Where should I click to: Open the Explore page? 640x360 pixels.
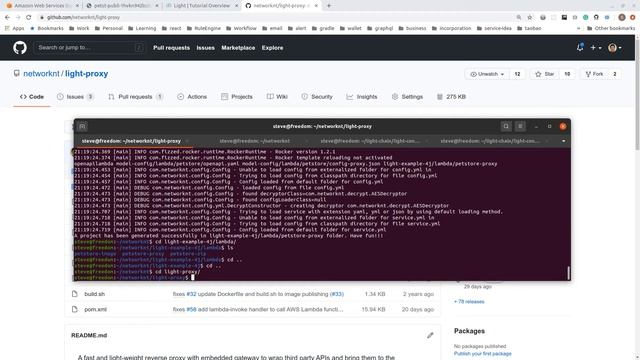pos(272,48)
